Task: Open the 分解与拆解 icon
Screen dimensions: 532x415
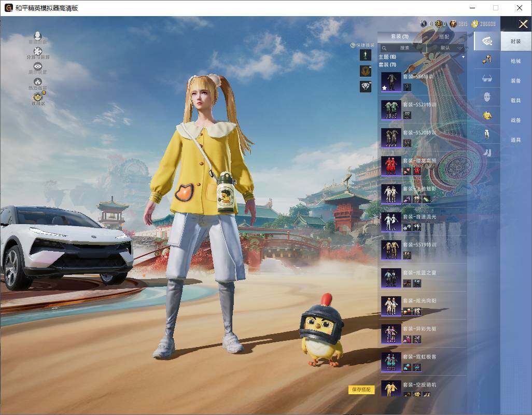Action: (x=37, y=52)
